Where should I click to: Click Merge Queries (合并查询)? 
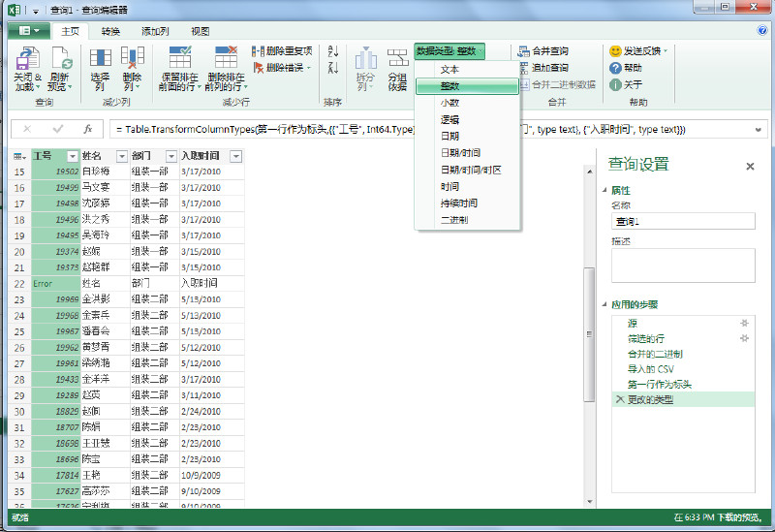pyautogui.click(x=543, y=51)
